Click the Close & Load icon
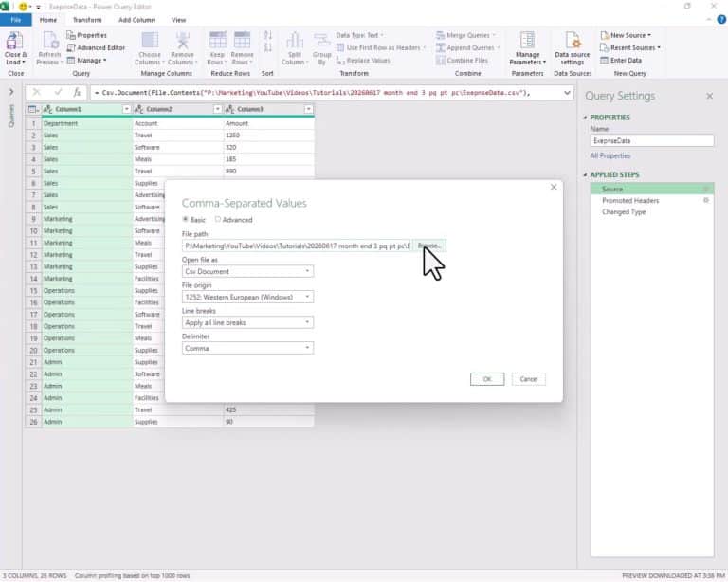The width and height of the screenshot is (728, 582). 15,42
